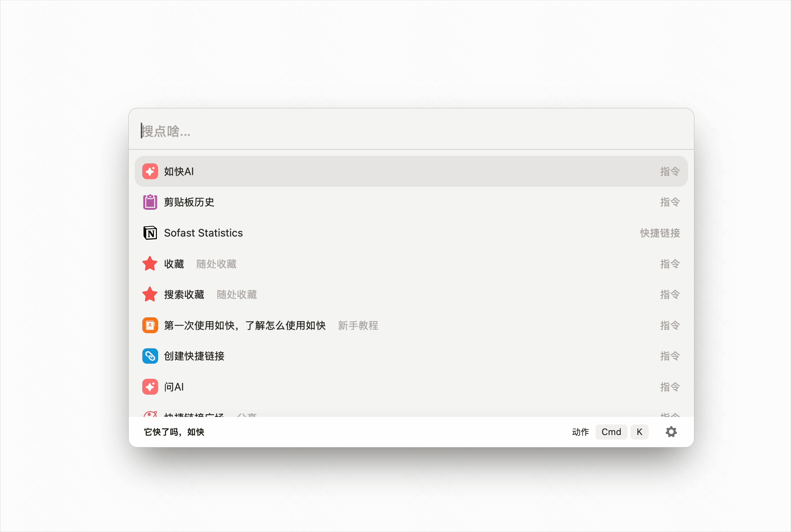Viewport: 791px width, 532px height.
Task: Click the 如快AI sparkle icon
Action: (150, 171)
